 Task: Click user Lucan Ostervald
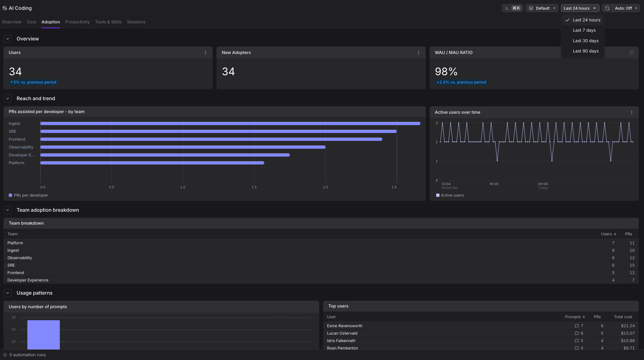pyautogui.click(x=342, y=333)
